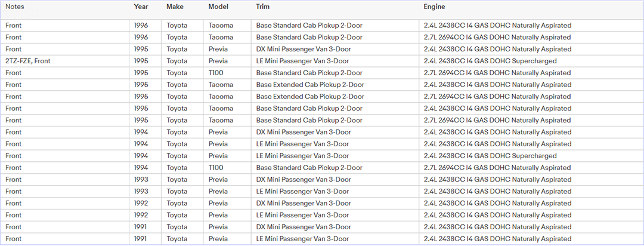Click the 2.7L engine cell for 1996 Tacoma
The image size is (644, 246).
point(497,37)
